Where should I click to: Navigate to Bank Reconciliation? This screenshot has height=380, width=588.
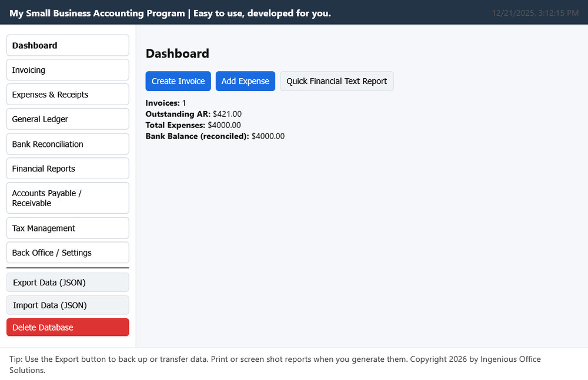pyautogui.click(x=67, y=144)
